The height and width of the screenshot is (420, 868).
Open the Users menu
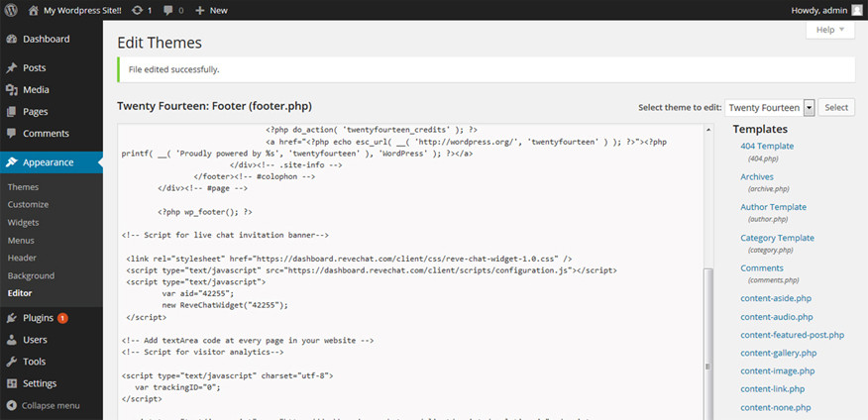[52, 340]
